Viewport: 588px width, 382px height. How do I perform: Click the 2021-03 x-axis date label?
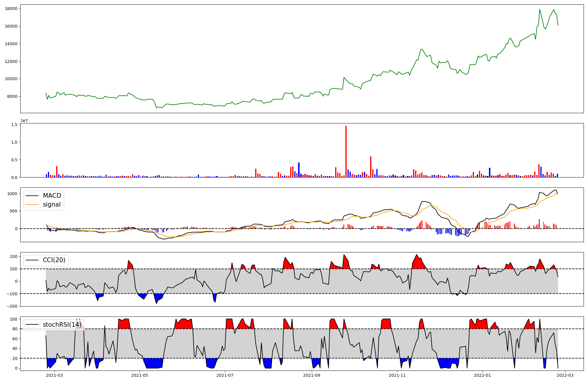pyautogui.click(x=55, y=375)
